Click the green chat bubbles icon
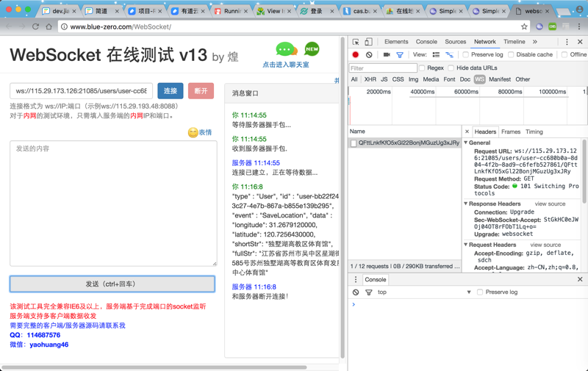This screenshot has width=588, height=371. 286,49
